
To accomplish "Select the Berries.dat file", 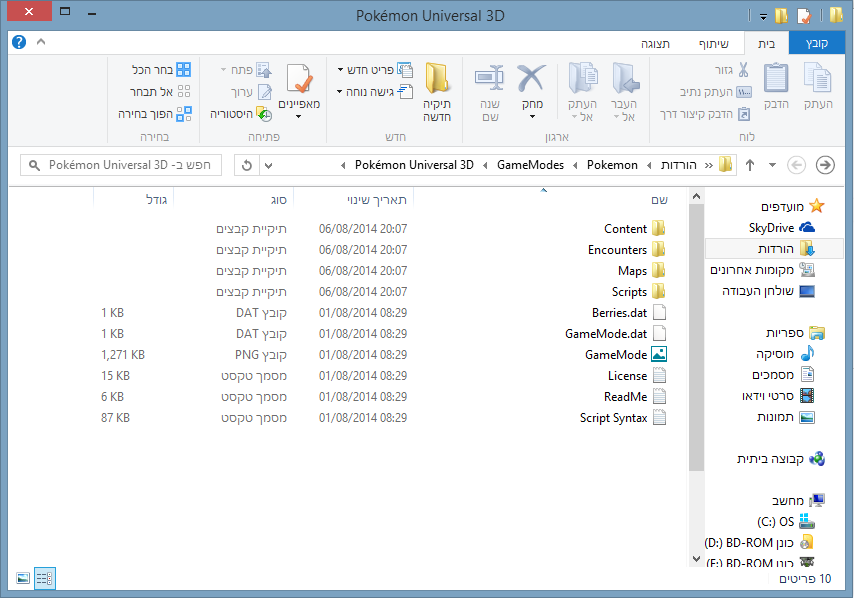I will point(629,313).
